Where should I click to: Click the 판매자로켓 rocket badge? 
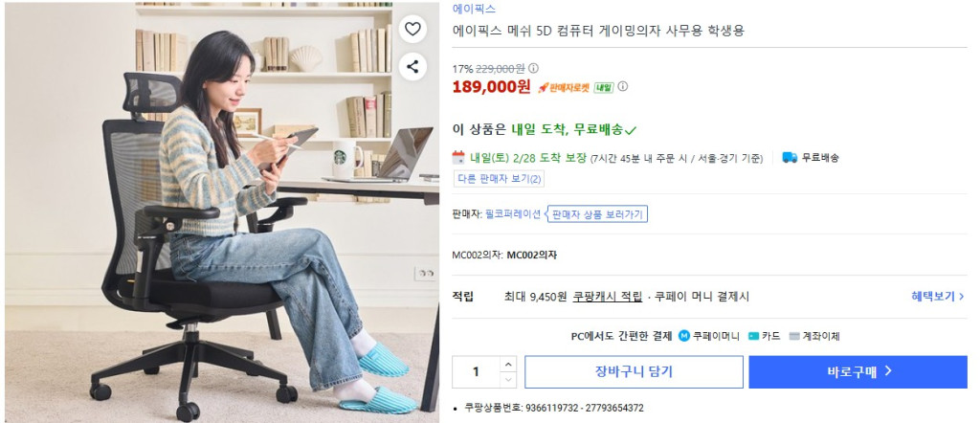pos(564,87)
